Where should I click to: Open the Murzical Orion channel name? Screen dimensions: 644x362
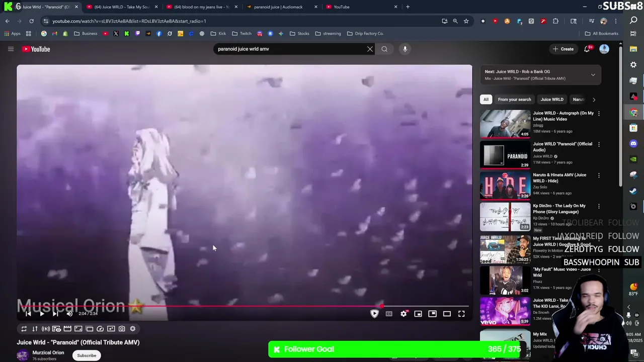[x=48, y=352]
